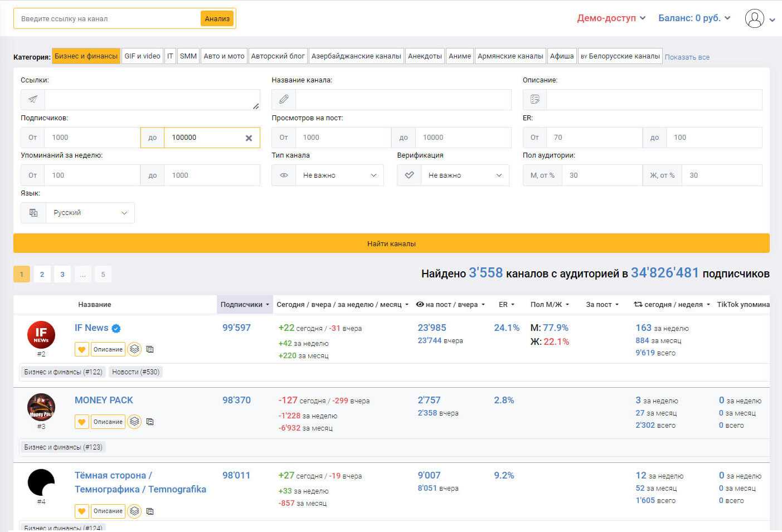Click the stacked layers icon for MONEY PACK
782x532 pixels.
pos(134,422)
